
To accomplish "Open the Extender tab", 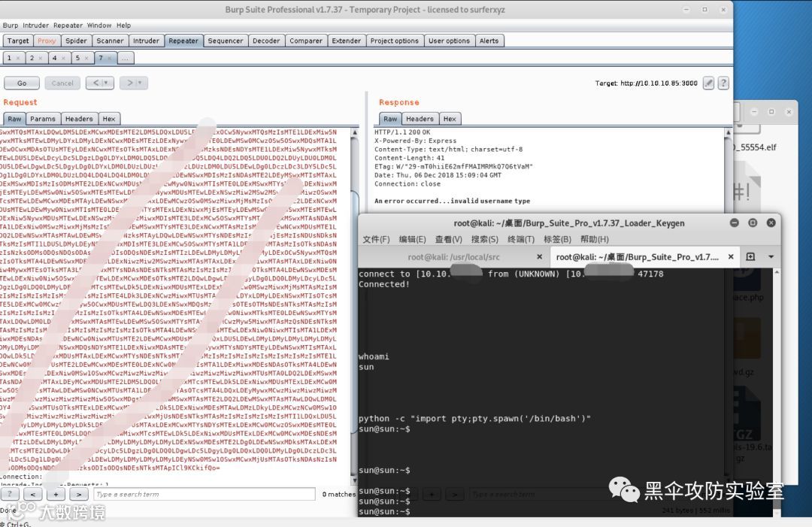I will 346,41.
